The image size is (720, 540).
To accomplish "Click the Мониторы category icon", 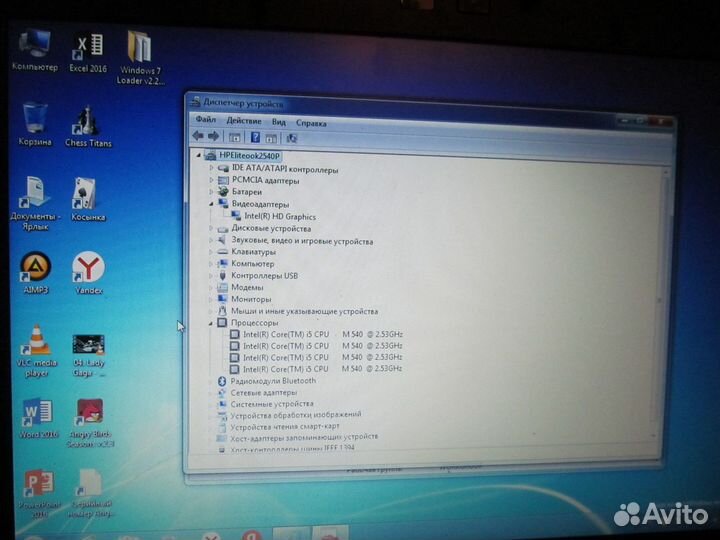I will (x=222, y=299).
